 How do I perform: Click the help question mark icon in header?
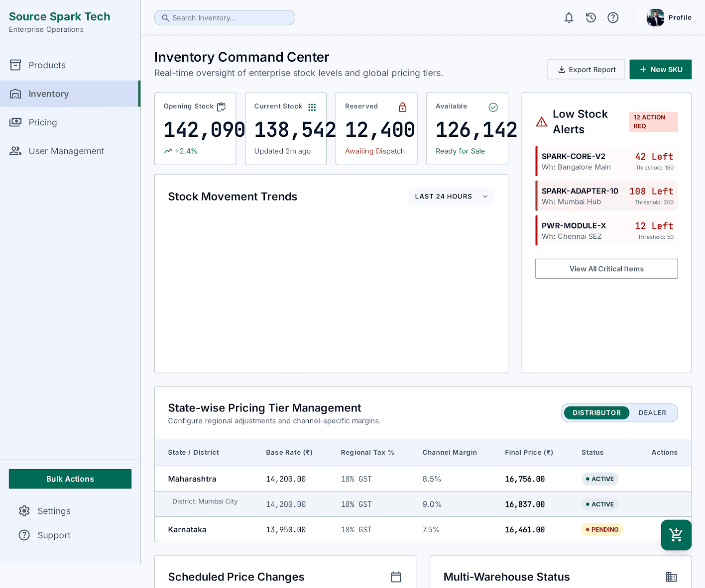[613, 18]
